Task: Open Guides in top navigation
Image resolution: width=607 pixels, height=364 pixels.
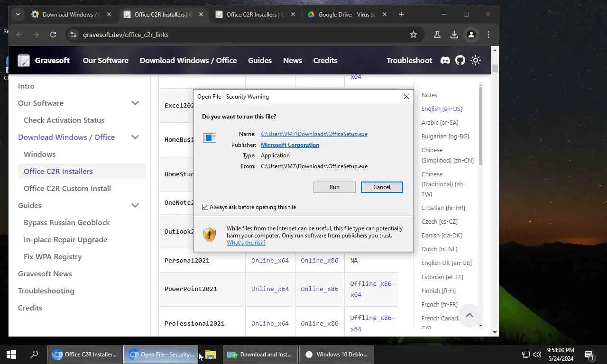Action: pos(260,60)
